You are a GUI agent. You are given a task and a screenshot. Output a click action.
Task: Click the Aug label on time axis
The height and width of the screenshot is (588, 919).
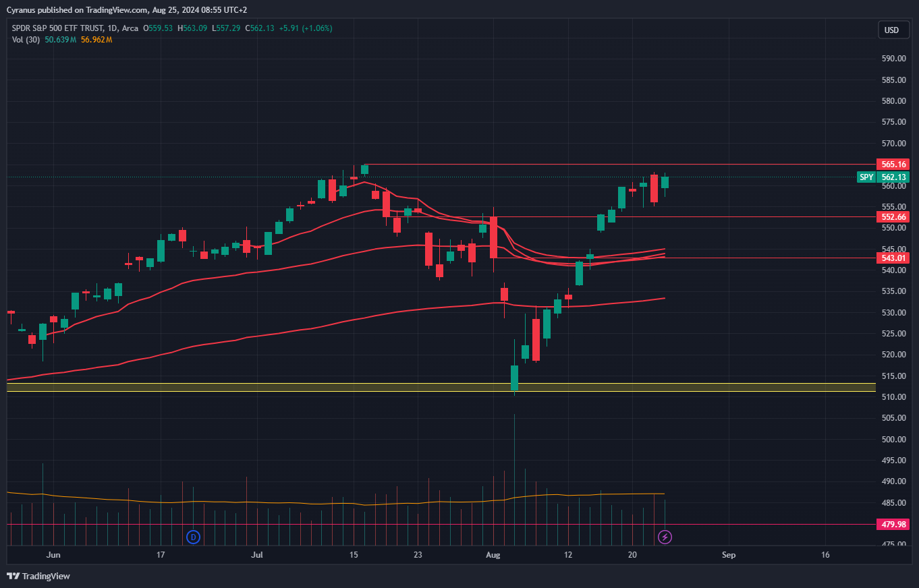coord(494,555)
